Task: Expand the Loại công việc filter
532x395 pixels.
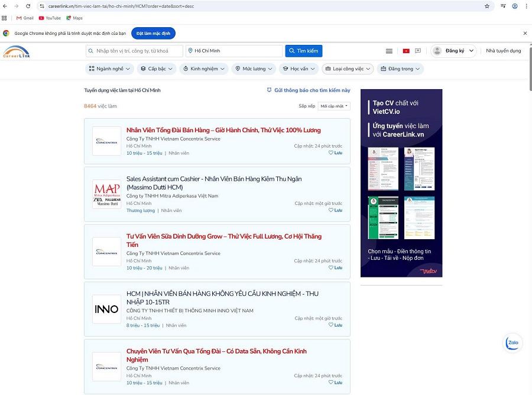Action: [x=348, y=68]
